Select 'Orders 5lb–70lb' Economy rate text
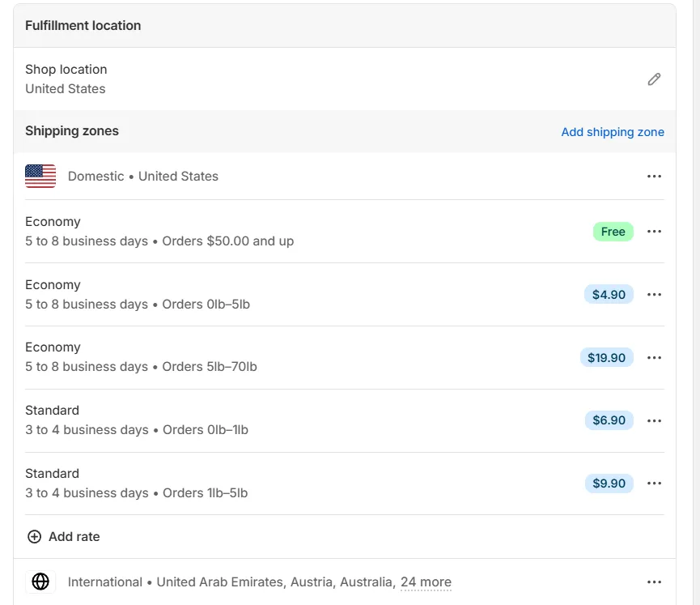 pyautogui.click(x=210, y=367)
